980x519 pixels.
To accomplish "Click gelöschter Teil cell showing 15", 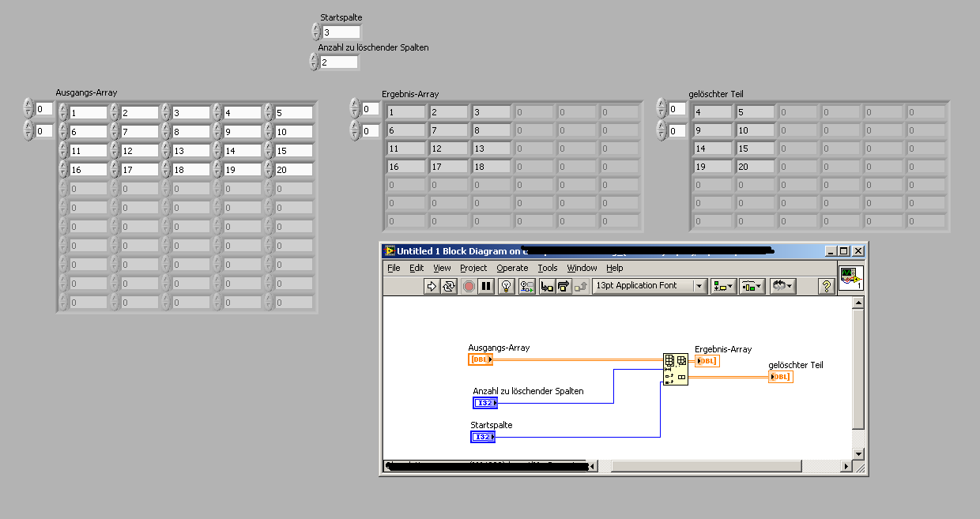I will 756,149.
